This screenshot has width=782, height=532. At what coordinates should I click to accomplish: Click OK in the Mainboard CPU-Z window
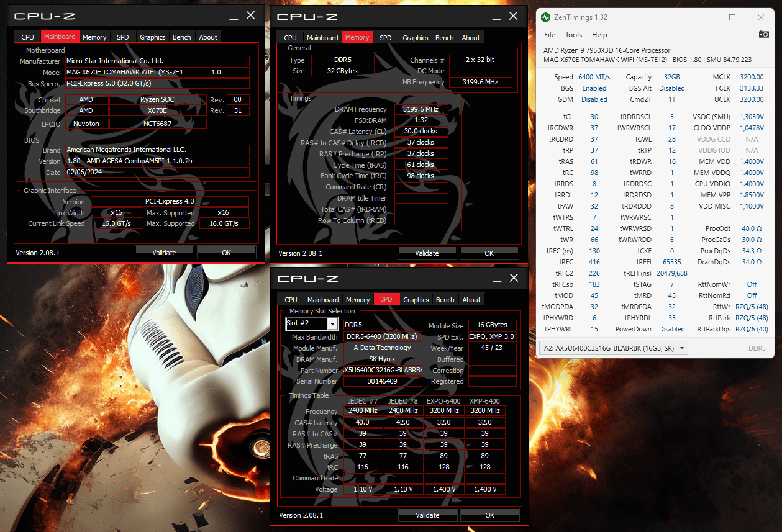click(x=226, y=252)
